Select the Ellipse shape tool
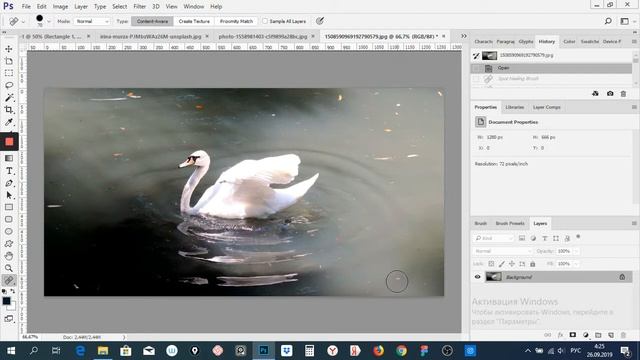This screenshot has width=640, height=360. 9,231
